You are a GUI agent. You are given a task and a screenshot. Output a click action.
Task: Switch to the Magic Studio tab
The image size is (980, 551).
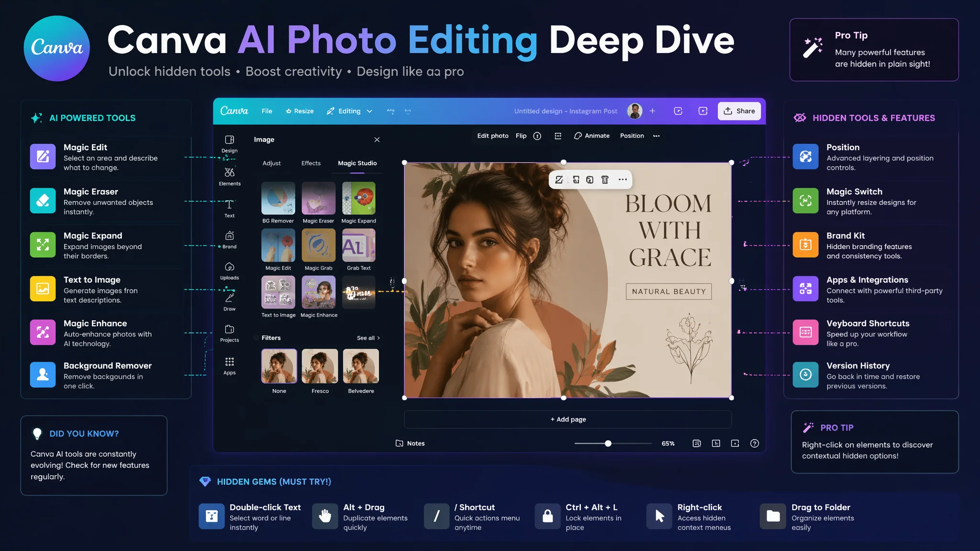click(x=357, y=163)
